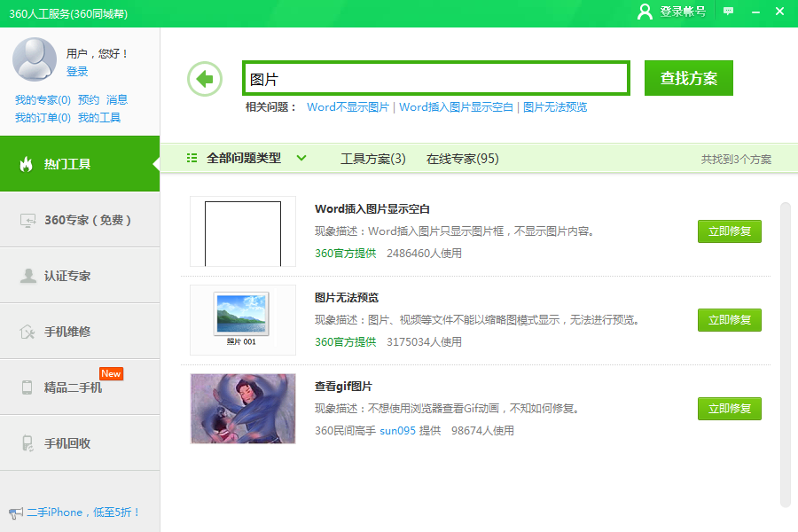Click related question Word插入图片显示空白
798x532 pixels.
(x=456, y=107)
